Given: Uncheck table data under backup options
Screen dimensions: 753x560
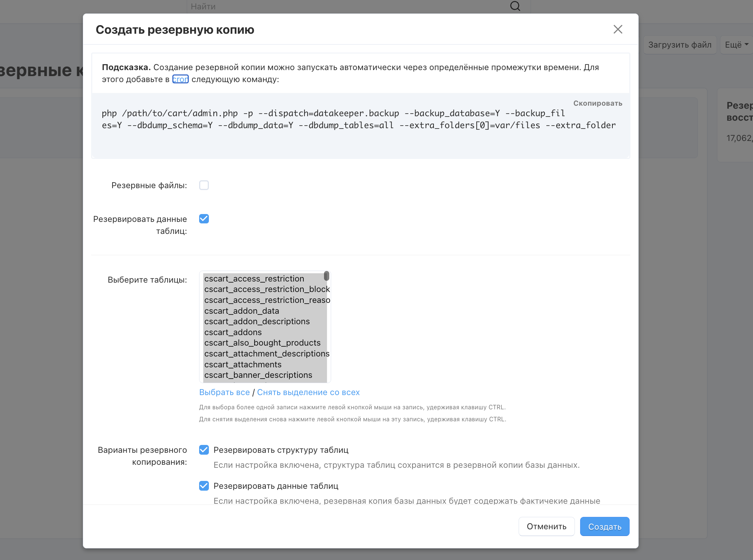Looking at the screenshot, I should pyautogui.click(x=204, y=486).
